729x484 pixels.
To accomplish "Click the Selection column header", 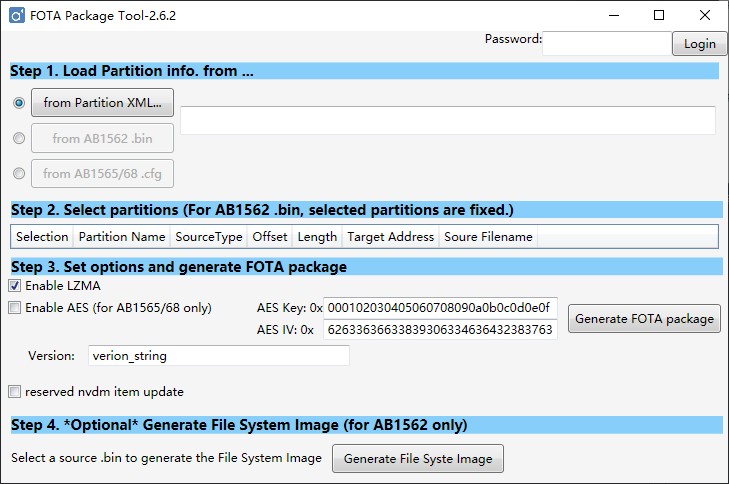I will pos(42,237).
